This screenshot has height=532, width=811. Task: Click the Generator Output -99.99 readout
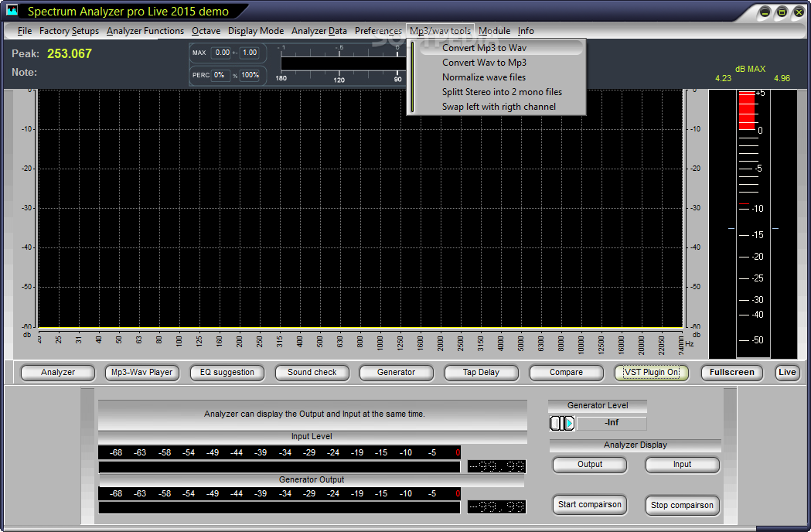tap(496, 506)
